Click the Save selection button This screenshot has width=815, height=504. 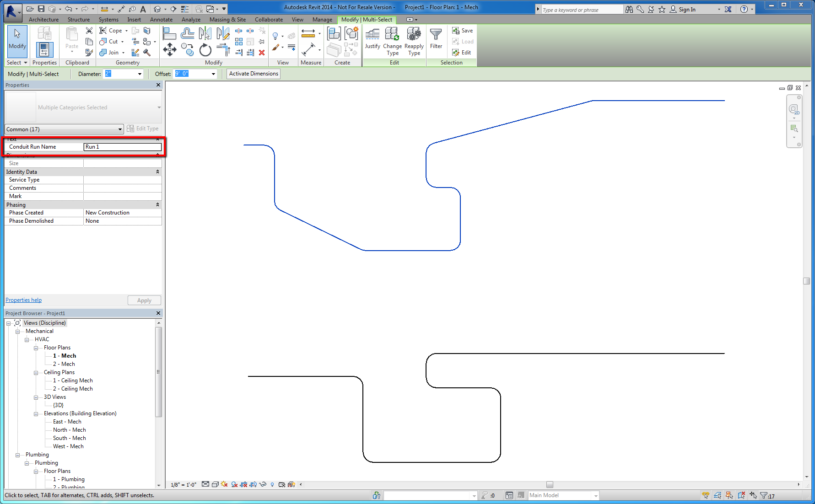click(463, 31)
